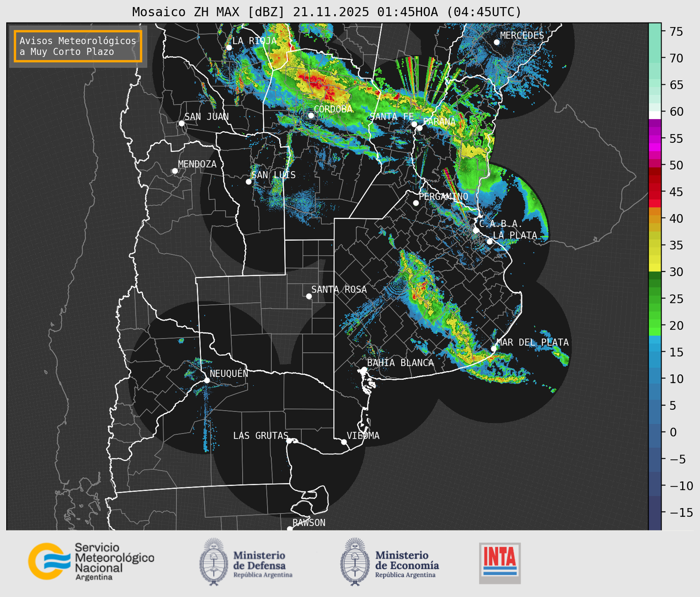Click the INTA logo
Screen dimensions: 700x597
500,563
